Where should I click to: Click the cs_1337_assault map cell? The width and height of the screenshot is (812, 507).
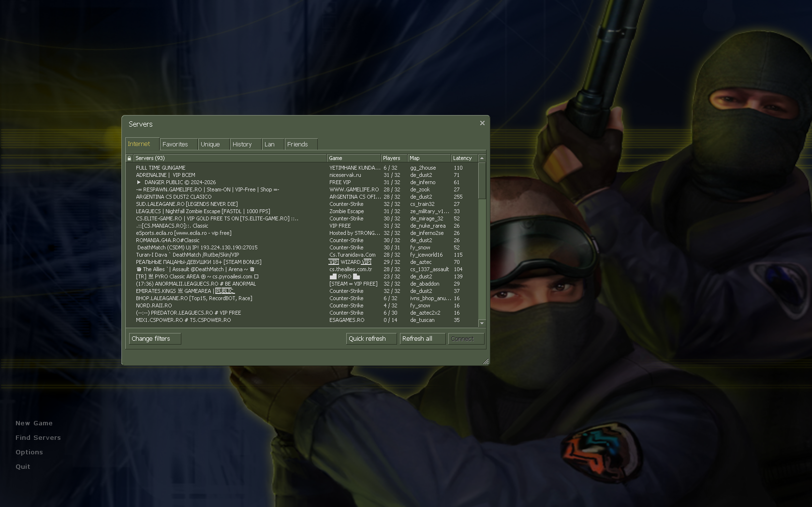429,269
